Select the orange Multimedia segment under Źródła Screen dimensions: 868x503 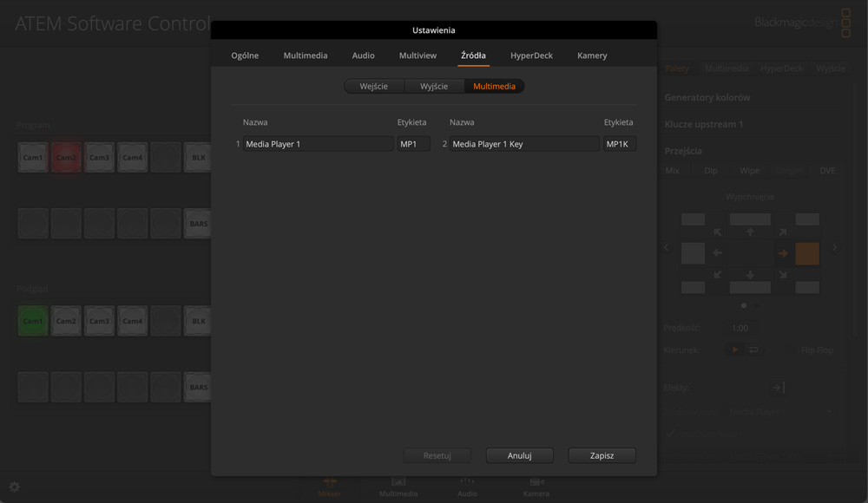tap(494, 87)
